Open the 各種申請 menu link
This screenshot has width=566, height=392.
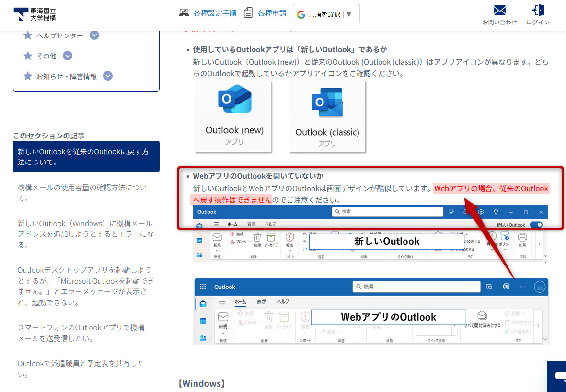tap(272, 13)
